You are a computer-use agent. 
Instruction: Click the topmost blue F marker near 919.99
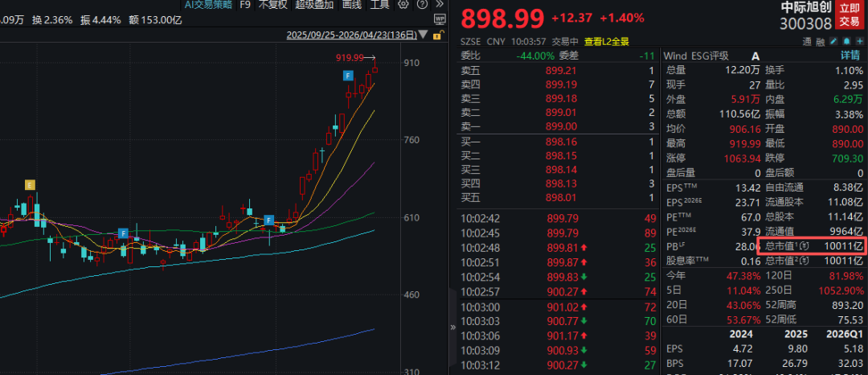[347, 75]
